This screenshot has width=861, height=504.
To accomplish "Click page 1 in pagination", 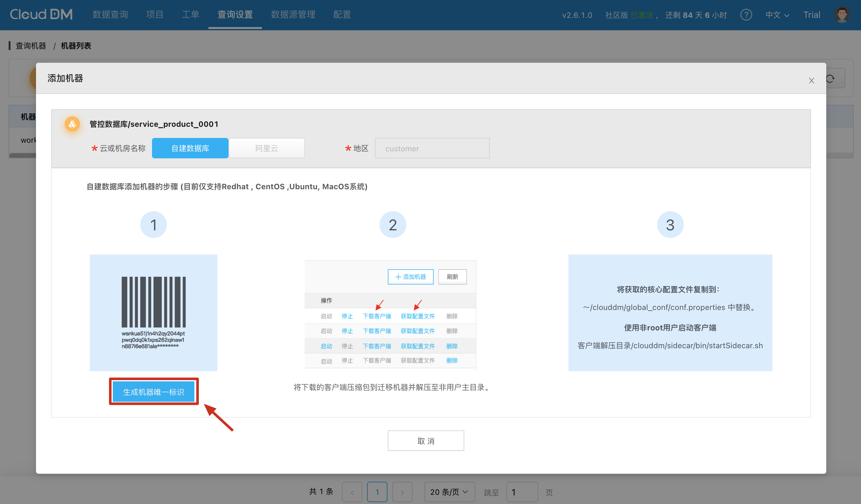I will 377,492.
